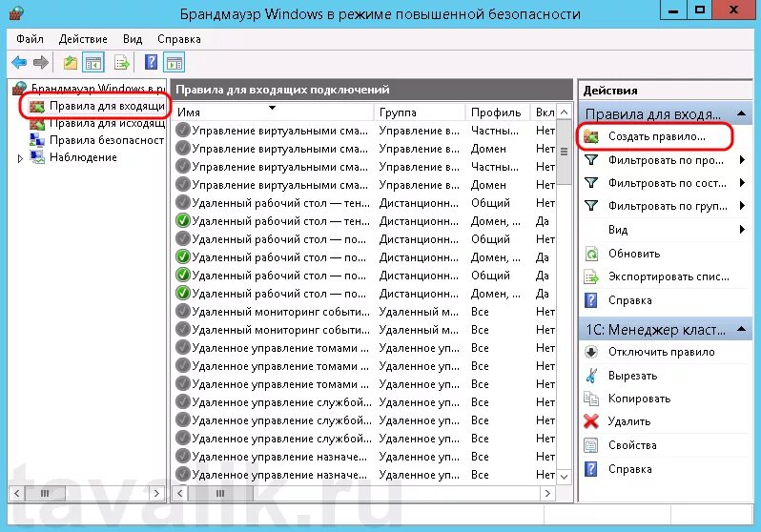Click the Обновить refresh icon
The width and height of the screenshot is (761, 532).
[x=591, y=254]
